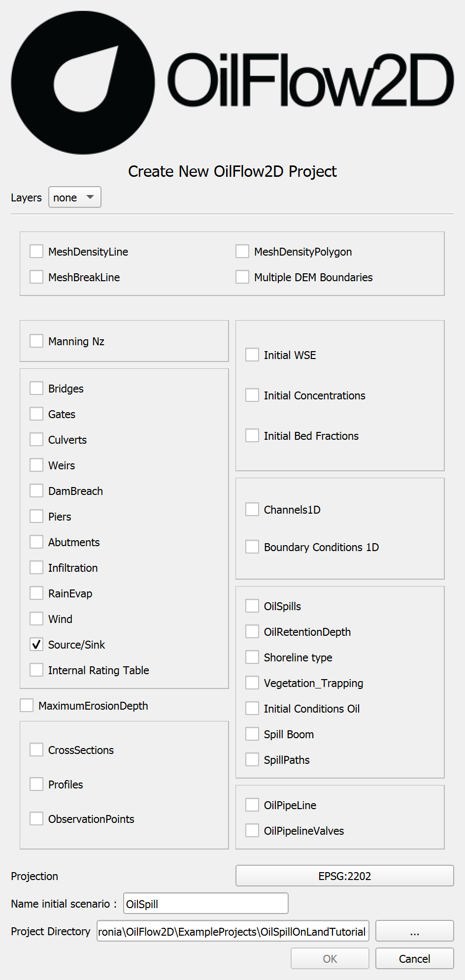The width and height of the screenshot is (465, 980).
Task: Enable the Gates layer checkbox
Action: (36, 414)
